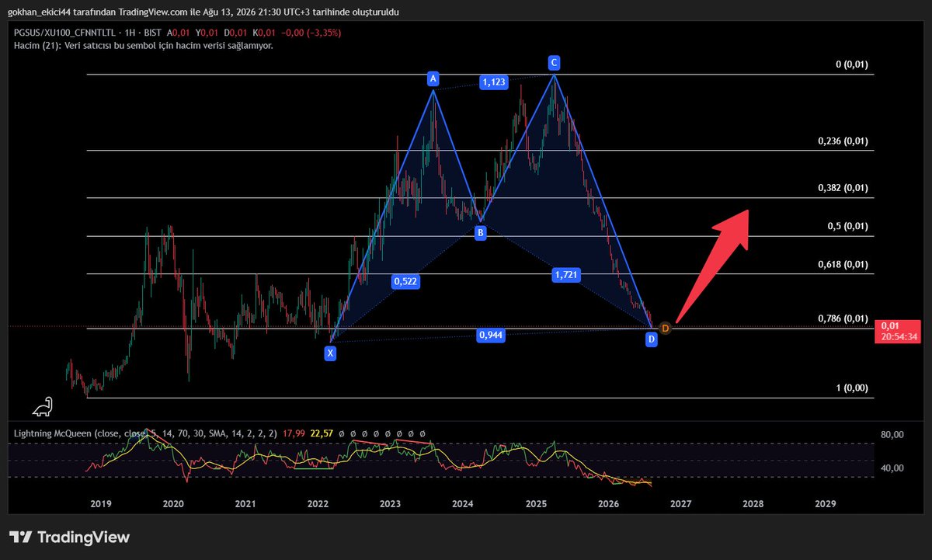The width and height of the screenshot is (932, 560).
Task: Click the PGSUS/XU100_CFNNTLTL symbol title
Action: coord(64,33)
